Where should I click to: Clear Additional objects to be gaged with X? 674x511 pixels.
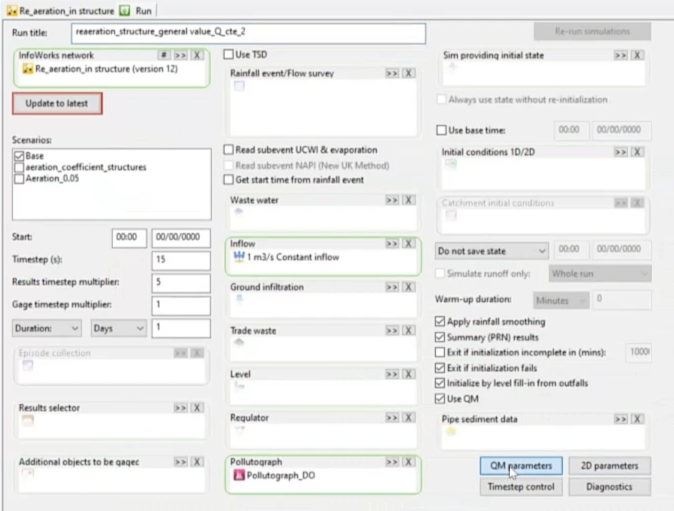[197, 462]
